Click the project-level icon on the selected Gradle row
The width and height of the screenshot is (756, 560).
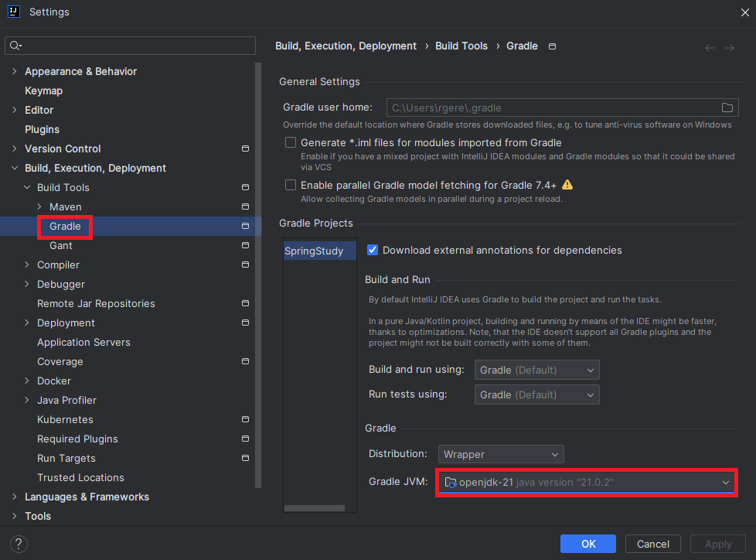click(245, 226)
